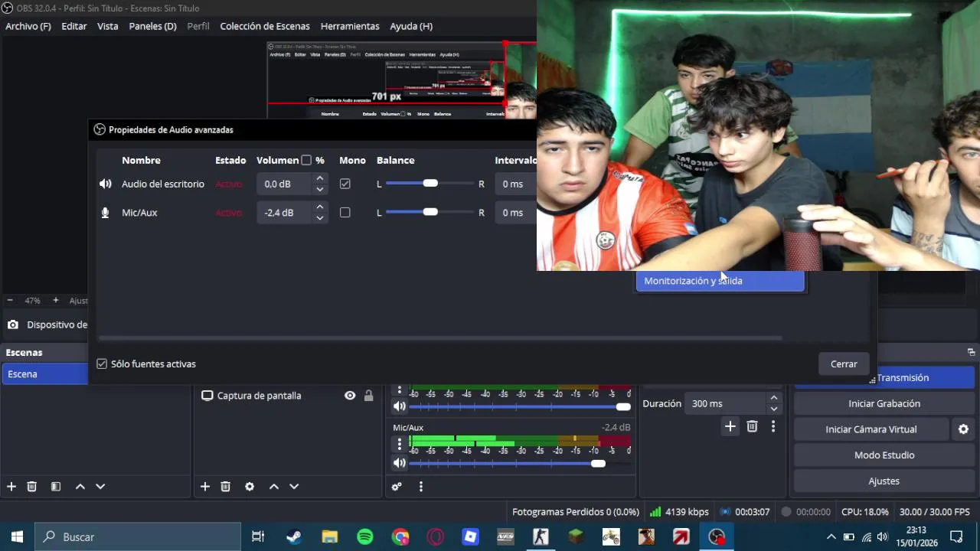Select Monitorización y salida dropdown option

(x=720, y=281)
